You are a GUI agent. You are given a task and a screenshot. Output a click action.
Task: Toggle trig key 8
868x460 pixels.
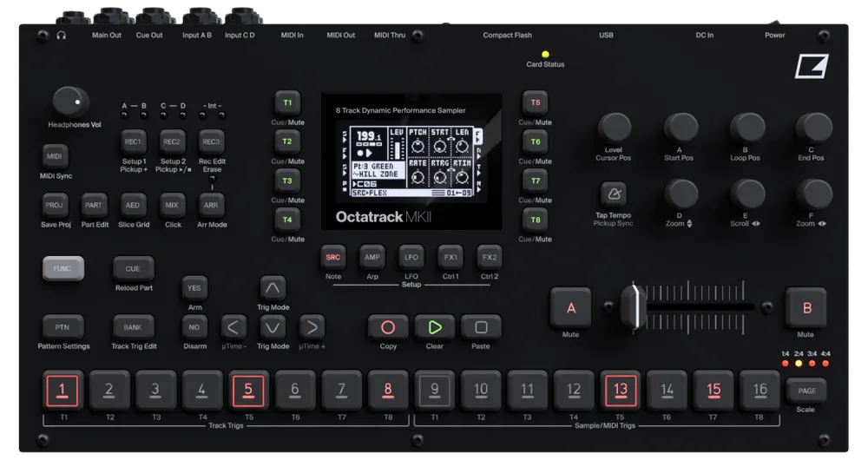(388, 391)
